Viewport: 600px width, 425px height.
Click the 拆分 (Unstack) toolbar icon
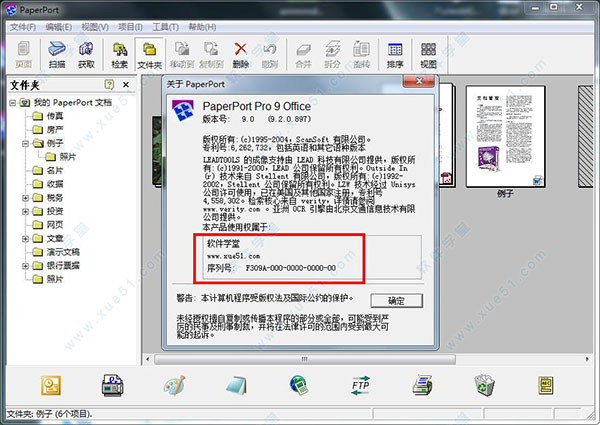(332, 55)
